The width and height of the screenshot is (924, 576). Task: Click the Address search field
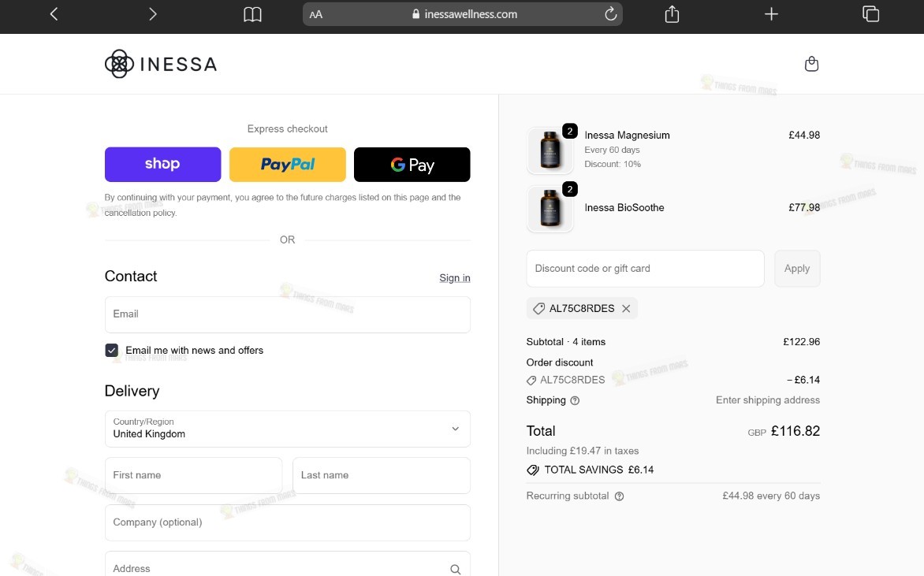(x=288, y=564)
